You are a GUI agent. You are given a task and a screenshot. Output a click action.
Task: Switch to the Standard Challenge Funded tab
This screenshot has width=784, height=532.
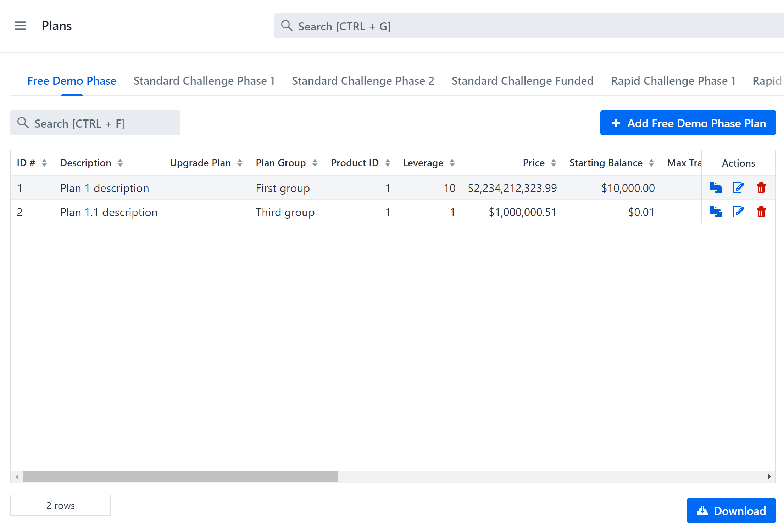(x=522, y=81)
